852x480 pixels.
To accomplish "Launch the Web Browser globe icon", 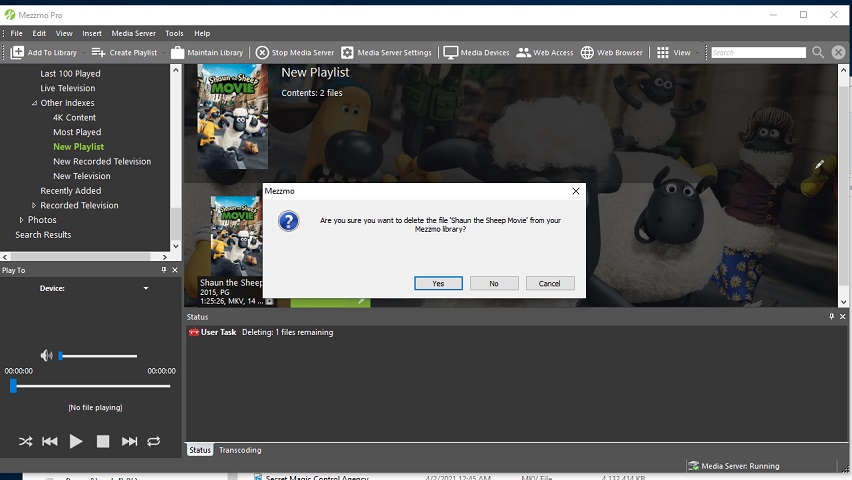I will coord(587,52).
